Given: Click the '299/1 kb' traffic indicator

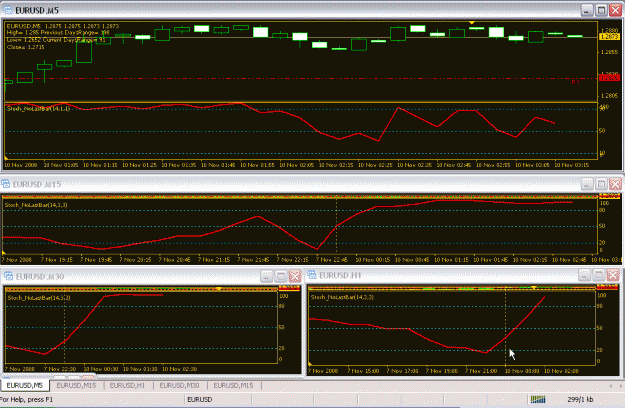Looking at the screenshot, I should pyautogui.click(x=580, y=399).
